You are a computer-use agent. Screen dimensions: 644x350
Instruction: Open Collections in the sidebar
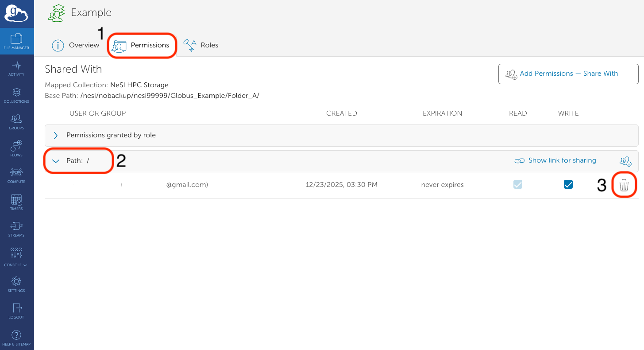coord(16,95)
